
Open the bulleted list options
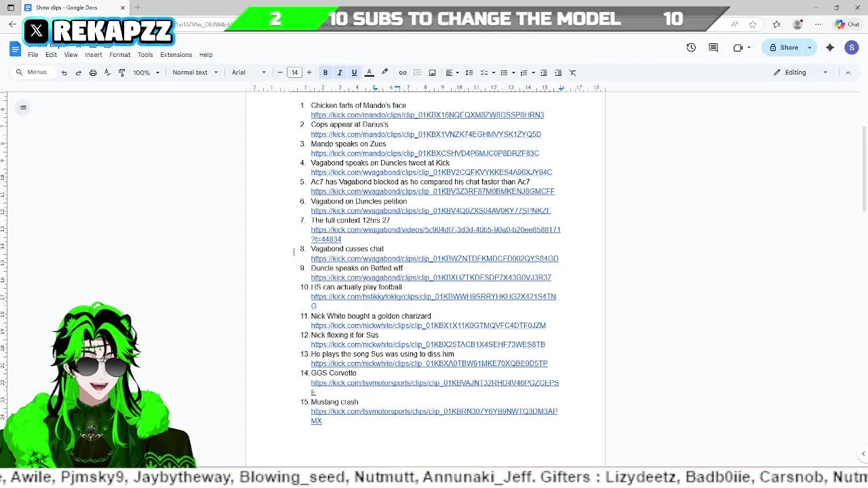[507, 73]
